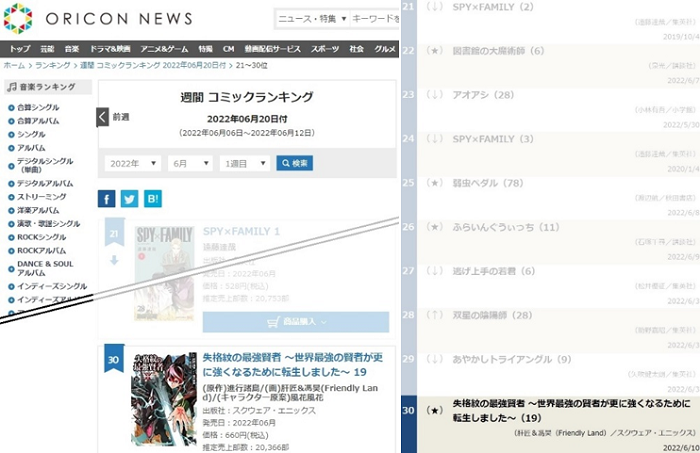Click the down-arrow trend icon under rank 21
700x453 pixels.
(114, 260)
